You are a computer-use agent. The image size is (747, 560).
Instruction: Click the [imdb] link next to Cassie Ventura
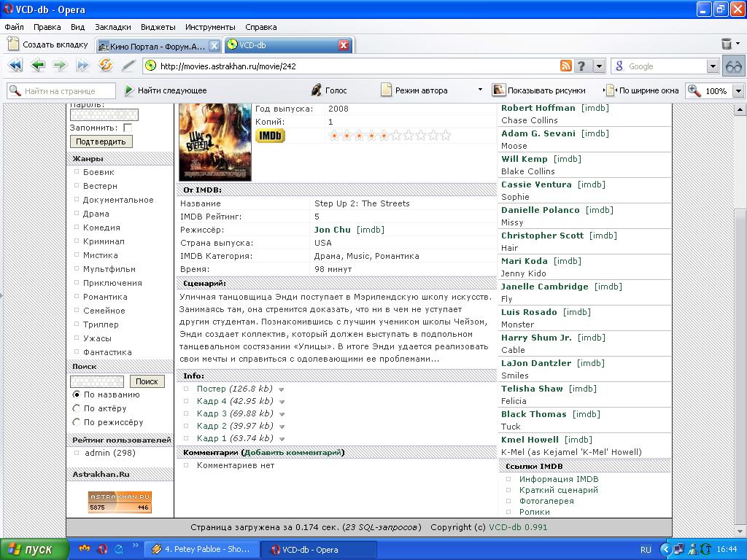pos(591,184)
